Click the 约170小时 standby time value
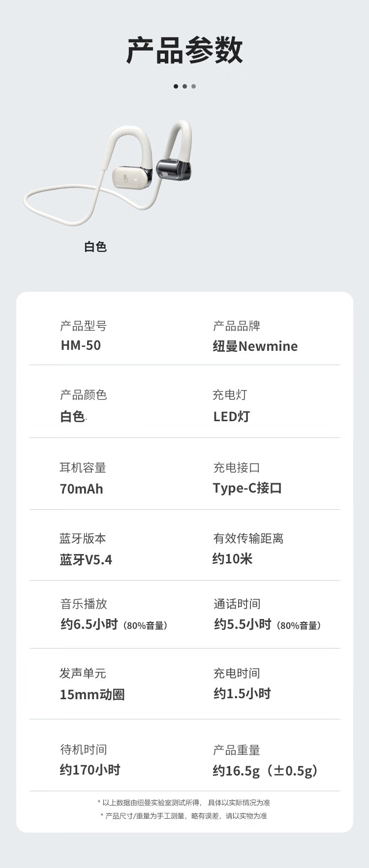 tap(90, 770)
